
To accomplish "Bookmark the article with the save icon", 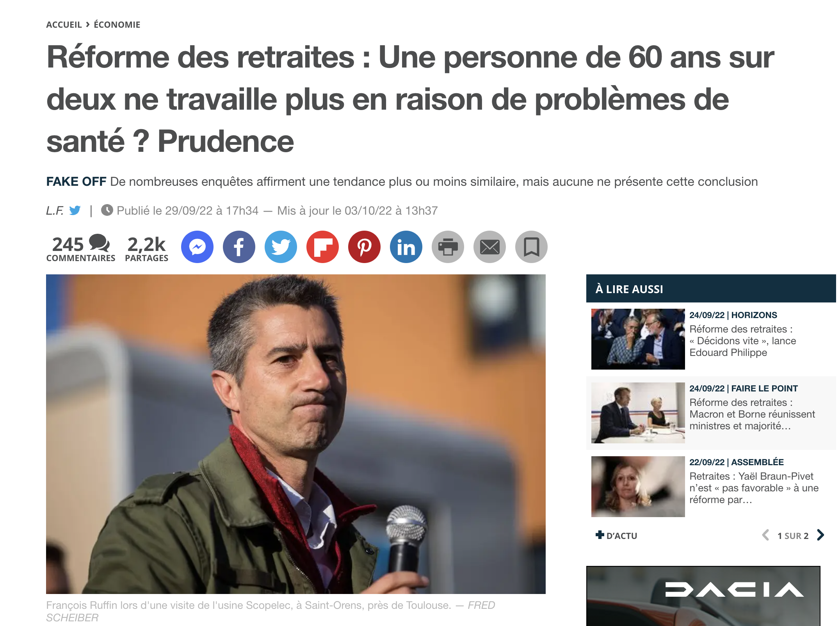I will pyautogui.click(x=531, y=247).
